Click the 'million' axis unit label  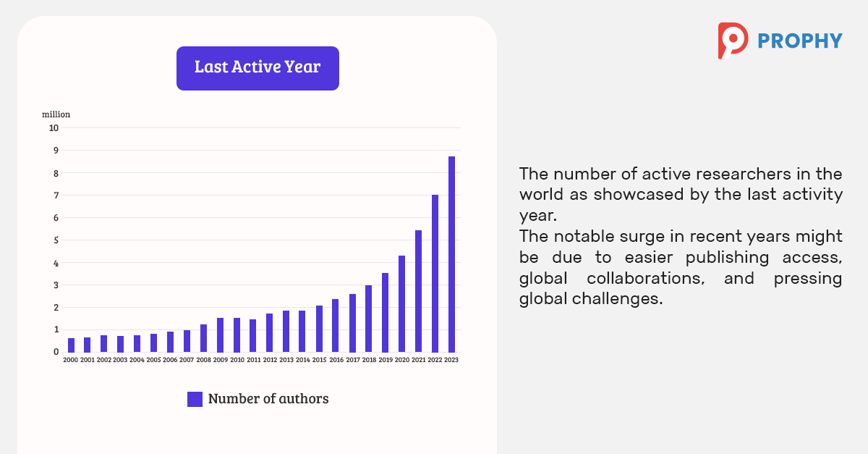click(56, 114)
